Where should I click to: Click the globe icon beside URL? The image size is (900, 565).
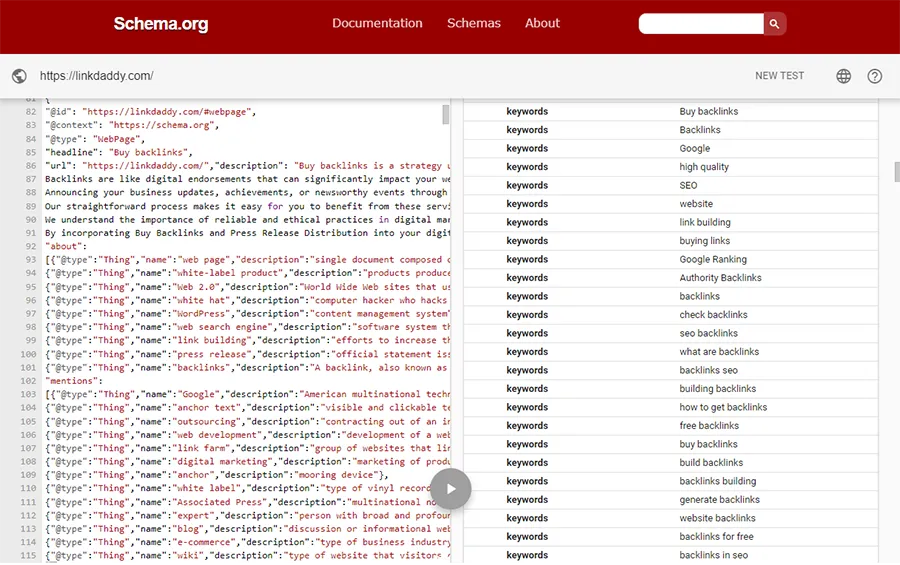click(x=20, y=76)
